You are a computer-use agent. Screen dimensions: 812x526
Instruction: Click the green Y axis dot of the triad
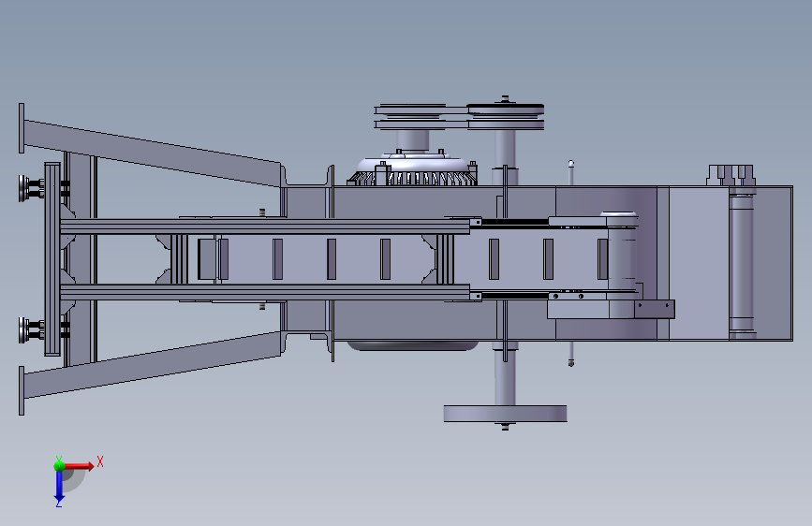click(59, 465)
